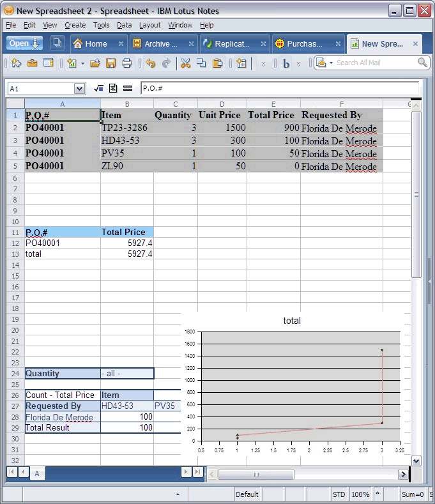Image resolution: width=435 pixels, height=504 pixels.
Task: Close the Archive tab
Action: click(x=191, y=43)
